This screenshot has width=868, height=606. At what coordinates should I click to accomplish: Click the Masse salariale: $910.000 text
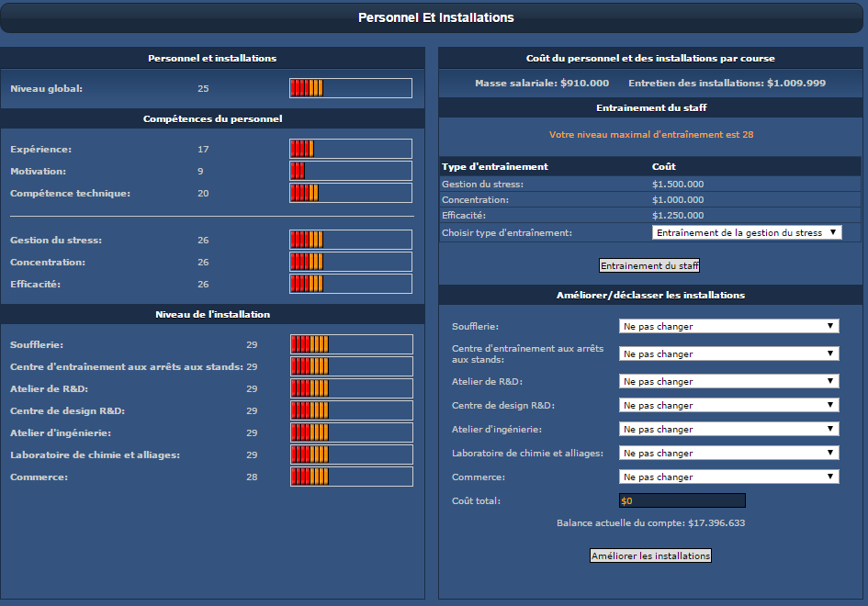[x=542, y=83]
